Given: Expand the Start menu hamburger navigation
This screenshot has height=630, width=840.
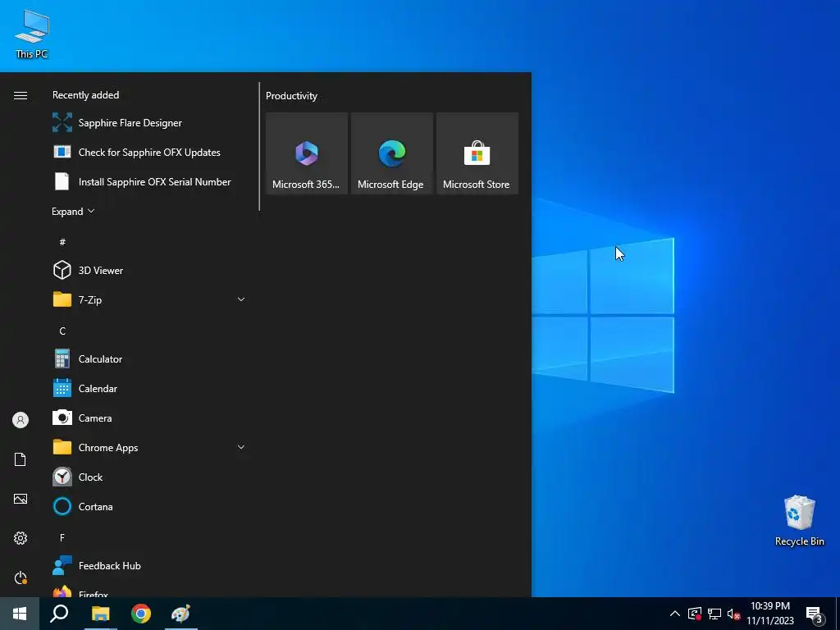Looking at the screenshot, I should click(21, 95).
